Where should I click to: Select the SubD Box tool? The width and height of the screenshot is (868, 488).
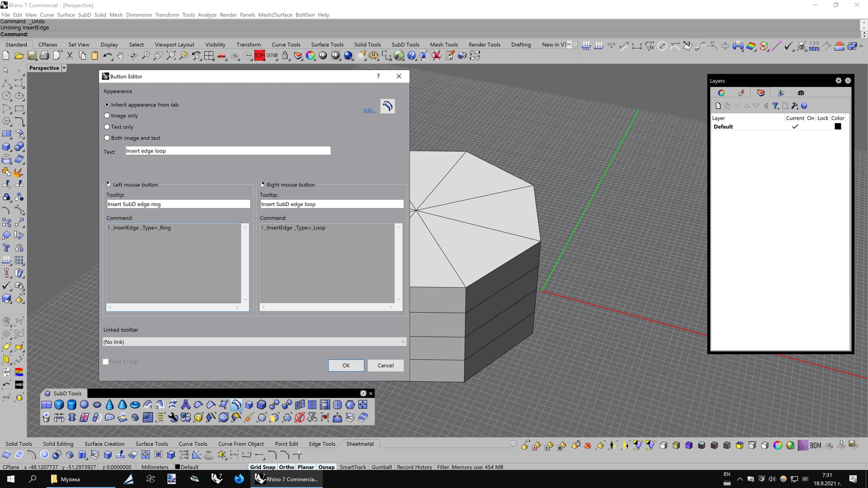59,404
